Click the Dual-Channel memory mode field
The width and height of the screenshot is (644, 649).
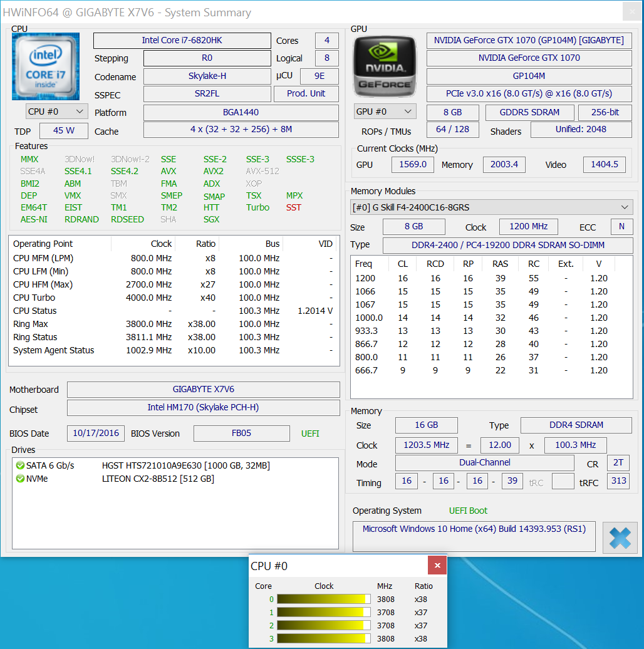[485, 463]
